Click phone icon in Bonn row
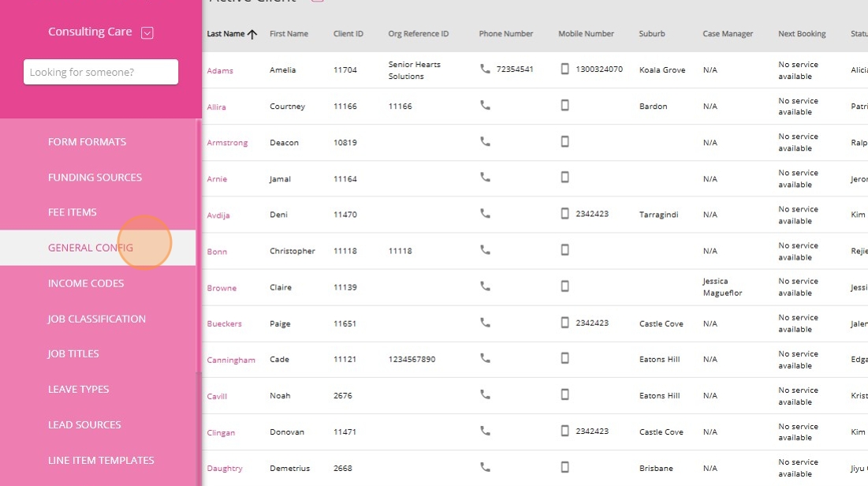 [485, 249]
